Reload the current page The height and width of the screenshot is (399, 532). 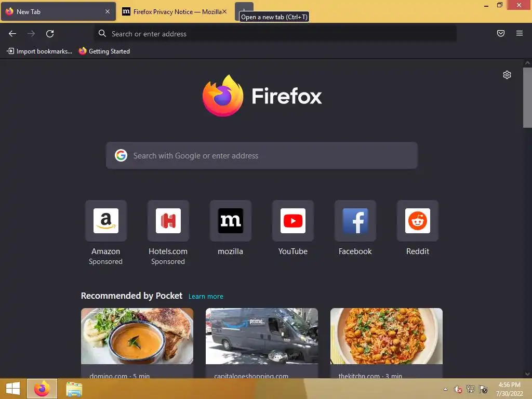(x=50, y=34)
